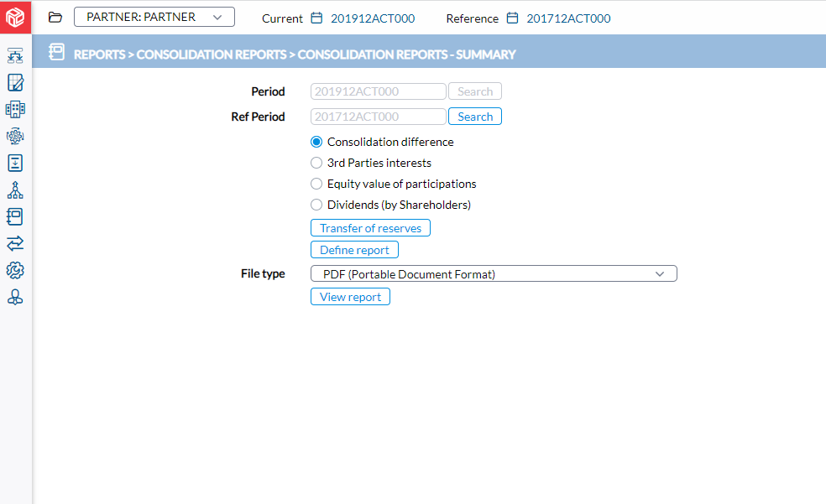Open the grid-with-pencil data entry icon

(15, 82)
